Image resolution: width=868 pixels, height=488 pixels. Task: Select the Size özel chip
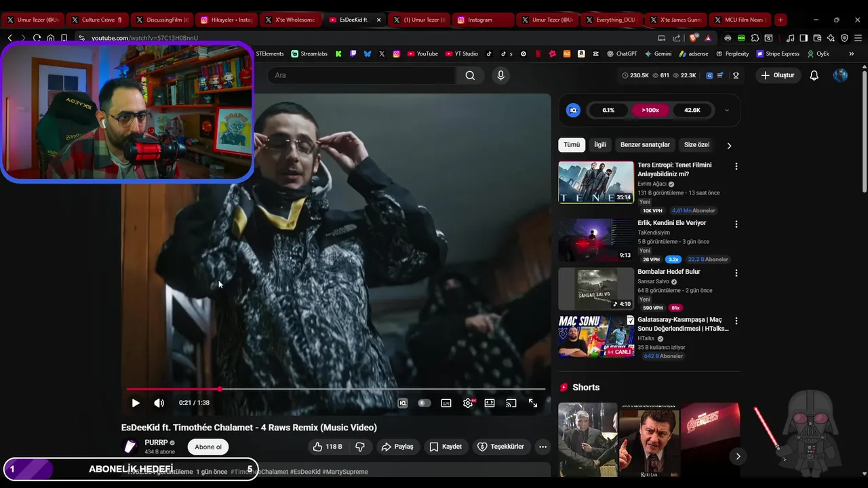point(696,145)
